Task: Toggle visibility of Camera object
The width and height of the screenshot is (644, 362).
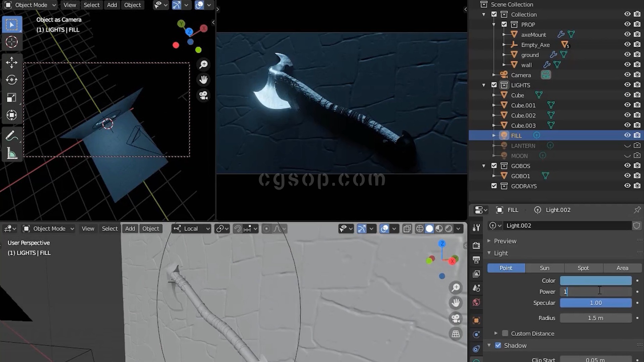Action: (627, 75)
